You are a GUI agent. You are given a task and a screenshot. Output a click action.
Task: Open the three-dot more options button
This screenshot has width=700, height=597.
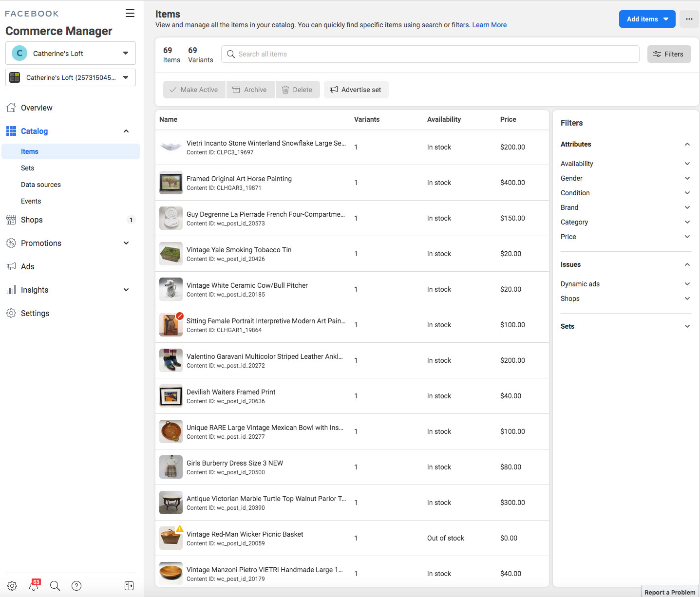(689, 19)
